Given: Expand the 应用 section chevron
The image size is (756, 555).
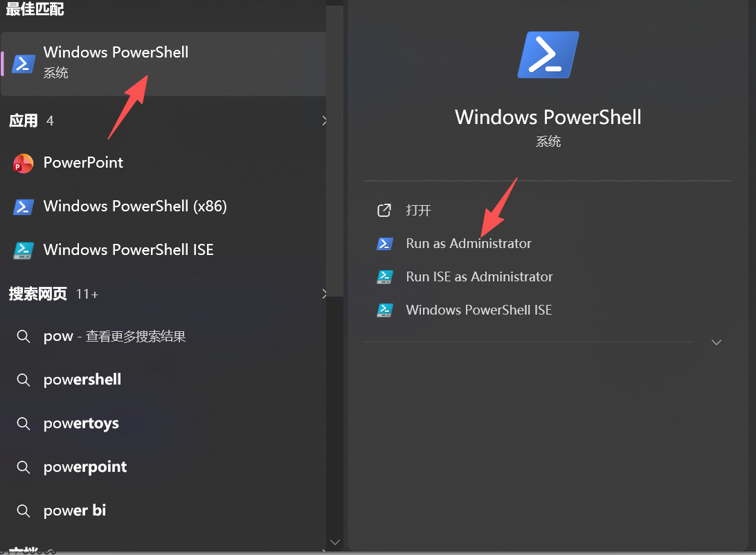Looking at the screenshot, I should (325, 121).
